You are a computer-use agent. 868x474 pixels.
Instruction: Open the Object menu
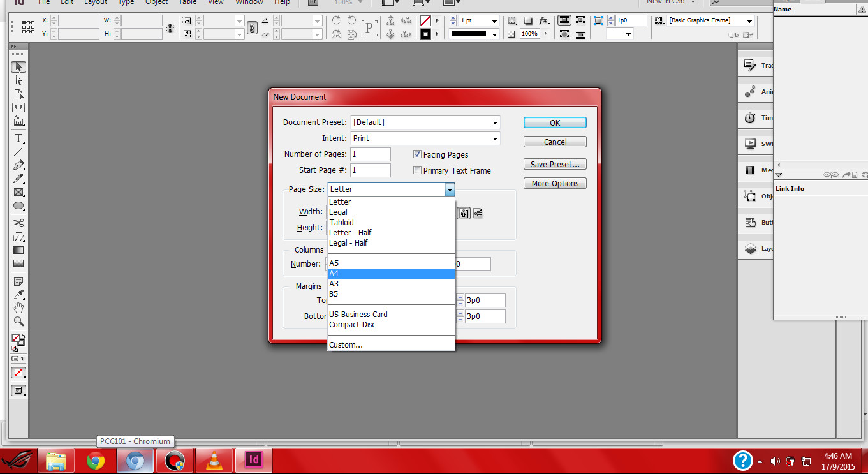(156, 3)
